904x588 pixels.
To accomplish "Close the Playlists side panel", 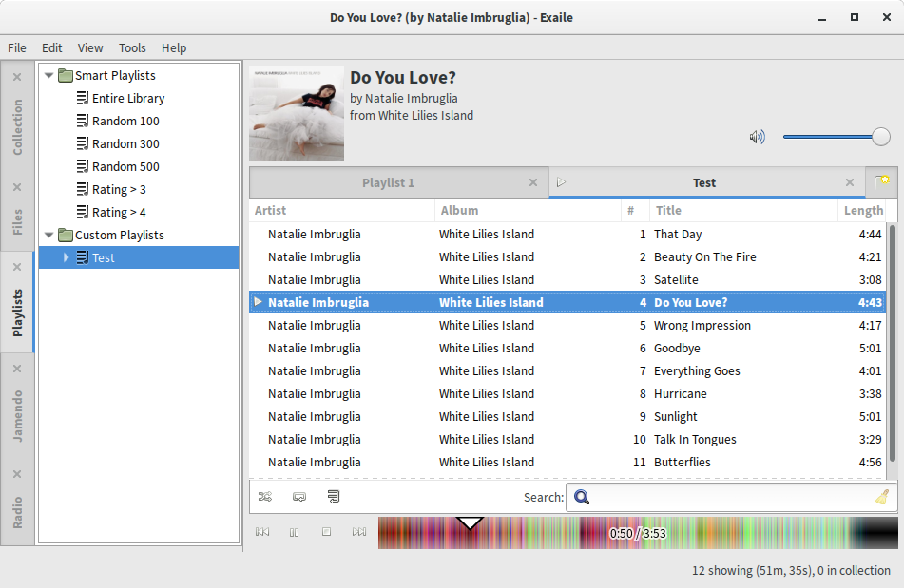I will pos(17,267).
